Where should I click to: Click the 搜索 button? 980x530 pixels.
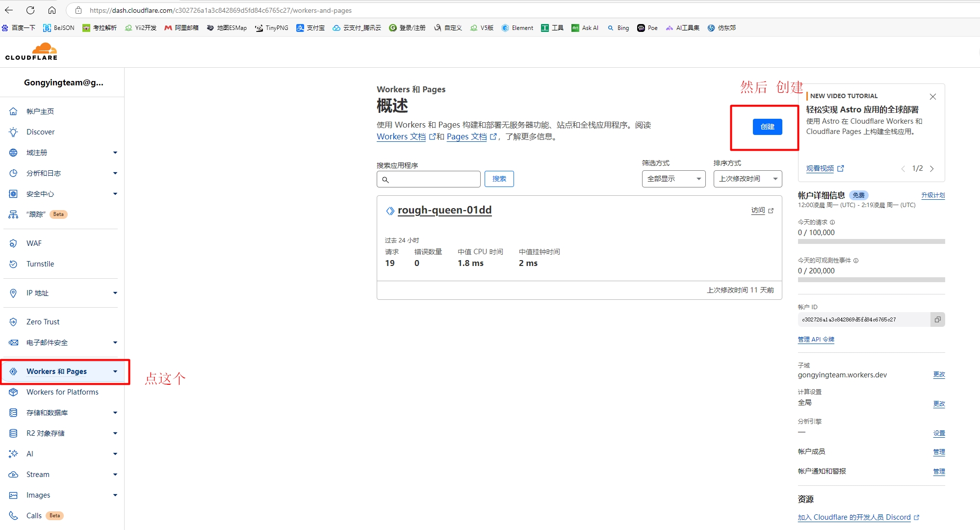coord(499,179)
